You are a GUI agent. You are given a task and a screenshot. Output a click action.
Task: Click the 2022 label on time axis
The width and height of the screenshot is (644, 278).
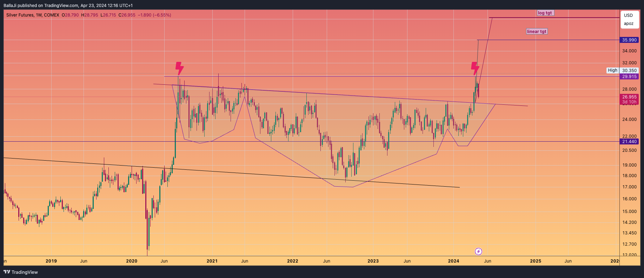[292, 261]
